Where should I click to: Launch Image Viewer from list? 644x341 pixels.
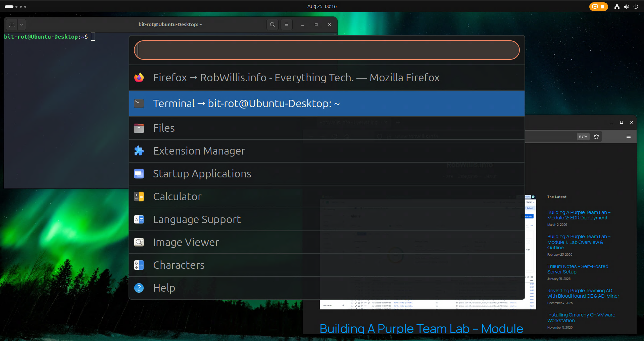(327, 242)
